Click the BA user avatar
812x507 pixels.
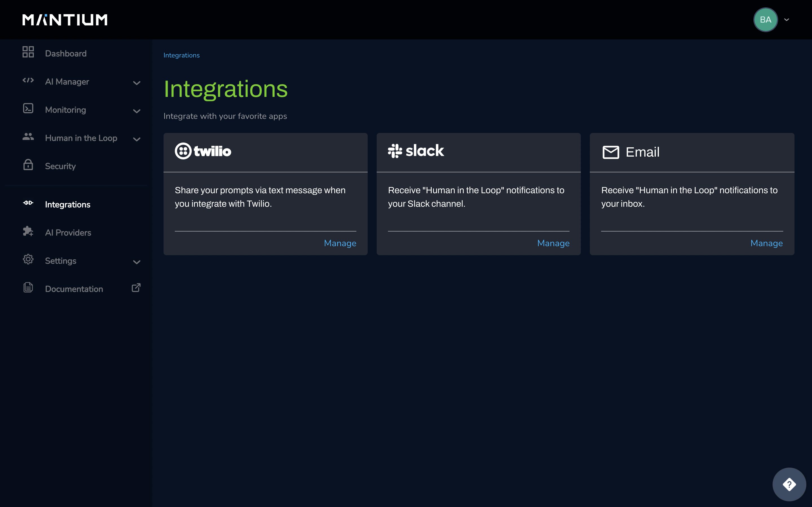pyautogui.click(x=765, y=20)
